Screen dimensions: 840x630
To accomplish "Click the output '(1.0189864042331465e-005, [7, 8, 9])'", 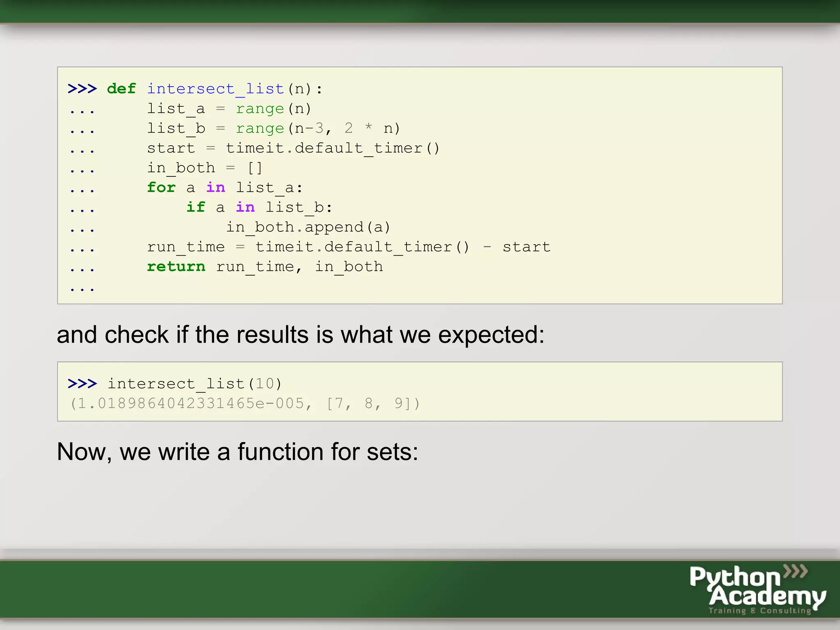I will click(x=245, y=404).
